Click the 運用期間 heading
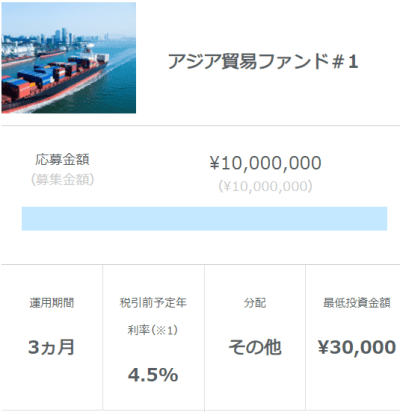Image resolution: width=400 pixels, height=412 pixels. click(x=52, y=303)
